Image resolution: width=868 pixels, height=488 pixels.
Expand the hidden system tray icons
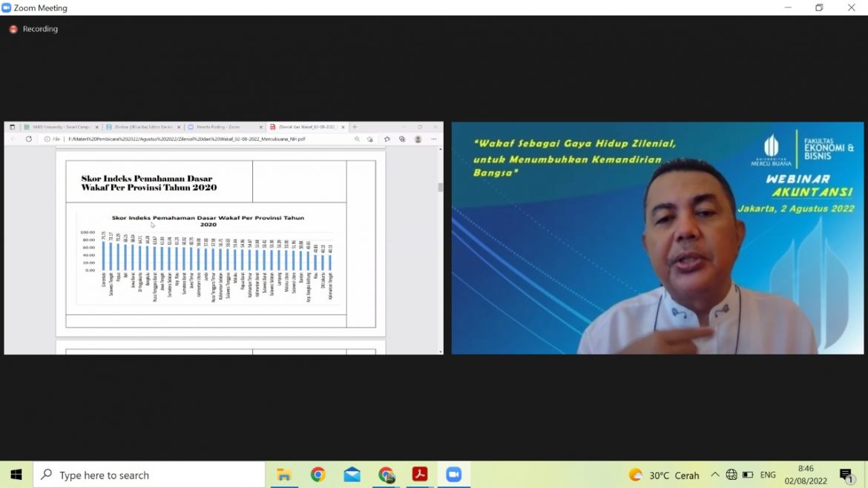[715, 475]
